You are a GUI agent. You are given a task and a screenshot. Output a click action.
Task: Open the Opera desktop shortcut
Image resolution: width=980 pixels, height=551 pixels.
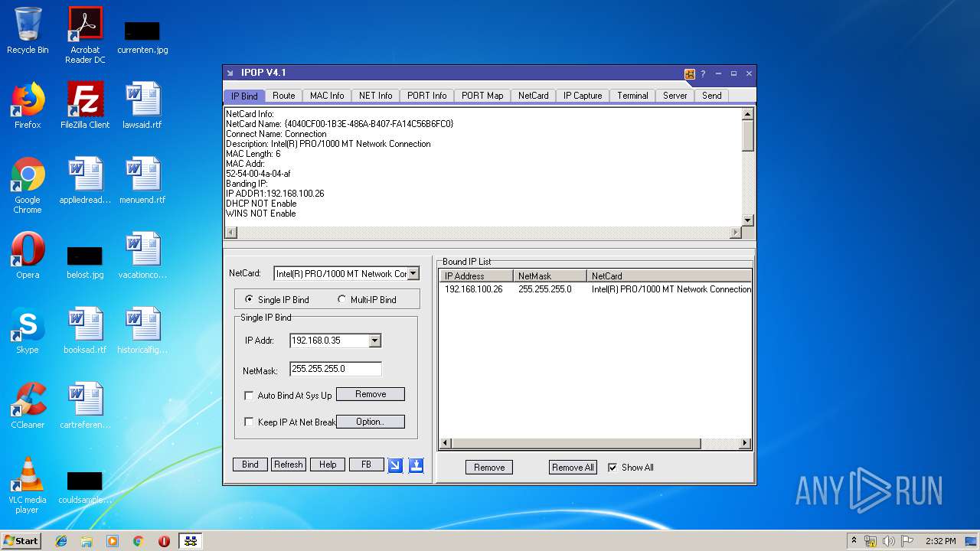(28, 256)
